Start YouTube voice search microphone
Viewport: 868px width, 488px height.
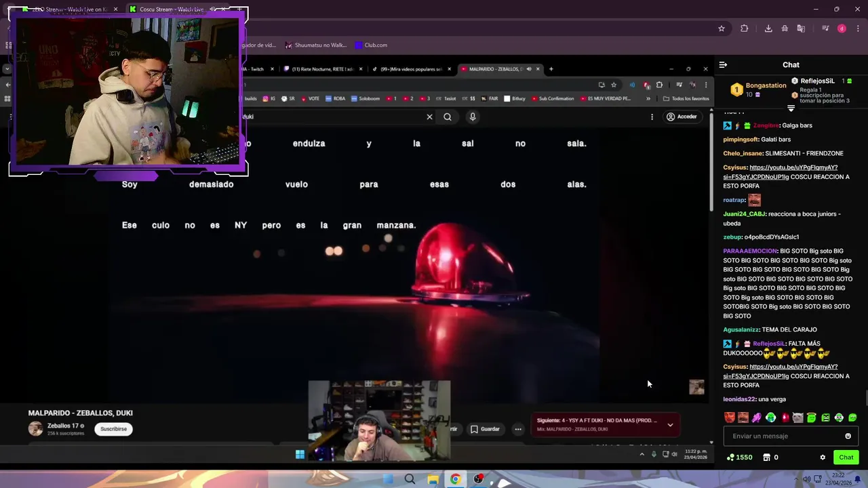coord(473,117)
